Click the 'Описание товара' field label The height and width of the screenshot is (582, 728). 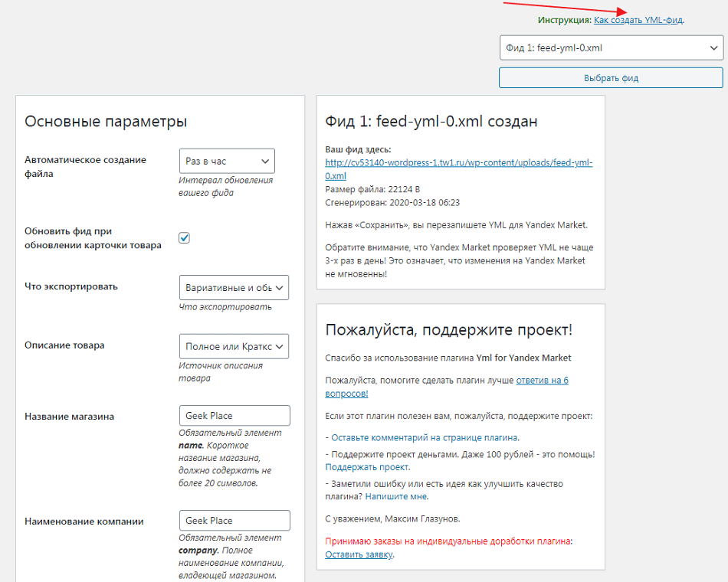point(64,345)
